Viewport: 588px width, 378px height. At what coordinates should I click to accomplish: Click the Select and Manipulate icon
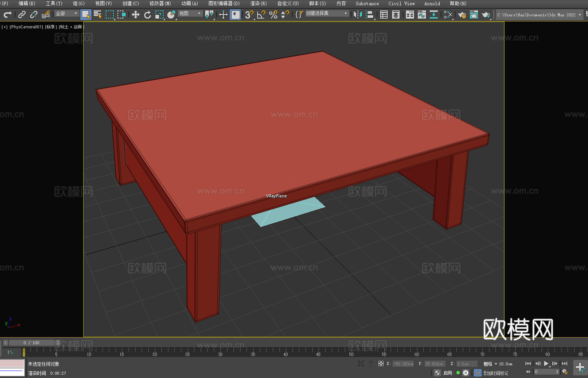223,14
